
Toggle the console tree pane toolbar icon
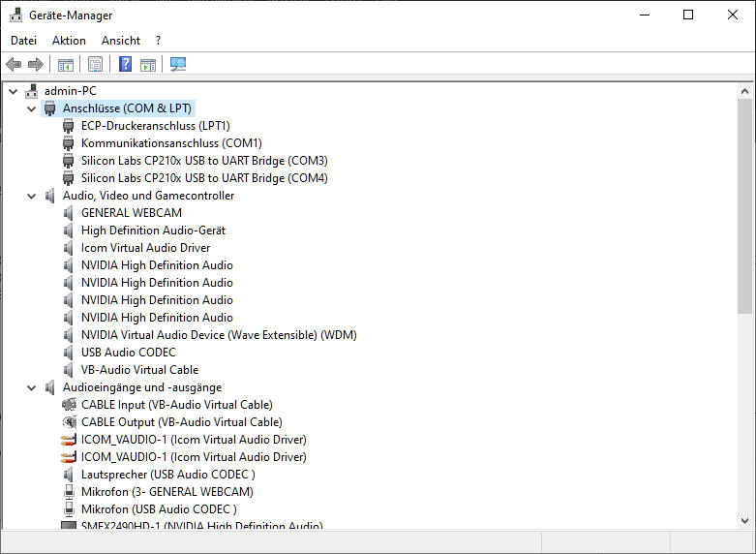click(x=66, y=64)
